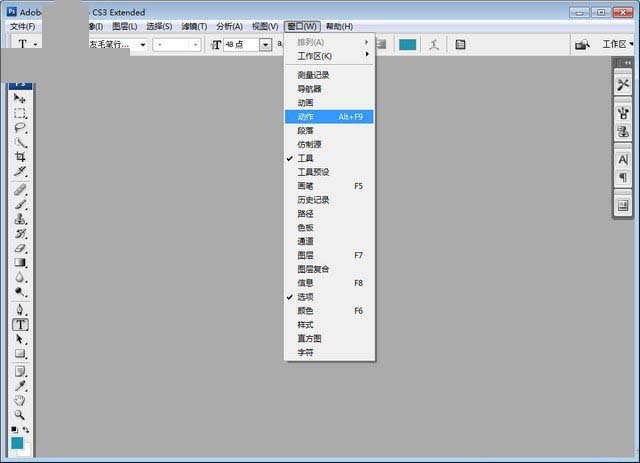Click the foreground color swatch
Screen dimensions: 640x463
[17, 443]
